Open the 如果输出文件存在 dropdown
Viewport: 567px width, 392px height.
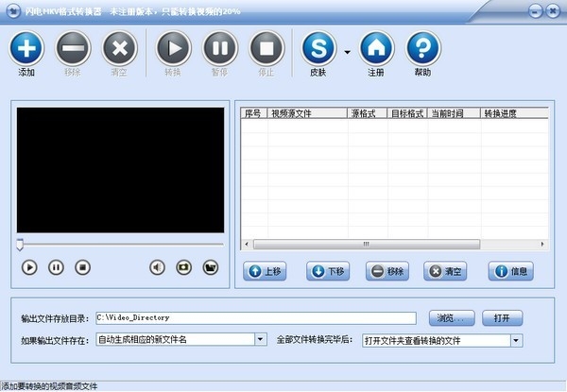point(260,339)
